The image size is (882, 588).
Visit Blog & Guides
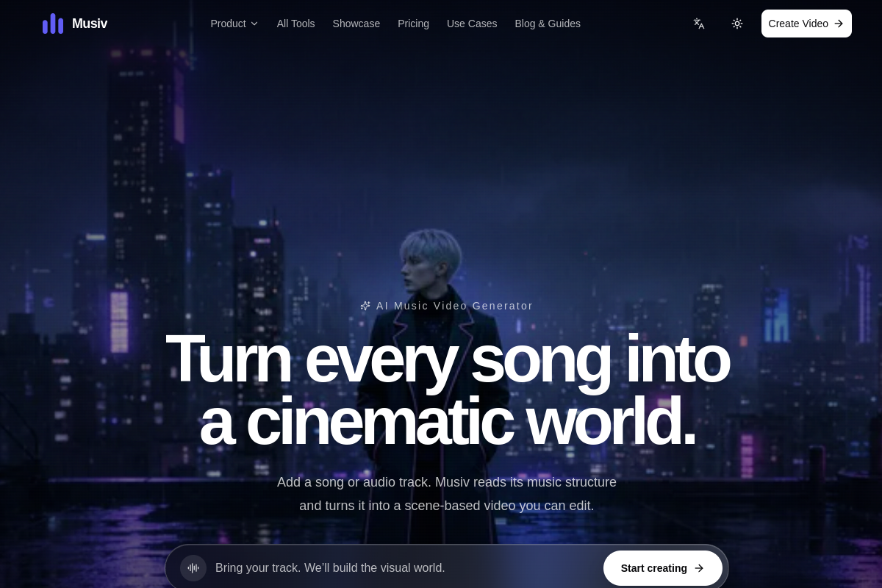(x=548, y=24)
